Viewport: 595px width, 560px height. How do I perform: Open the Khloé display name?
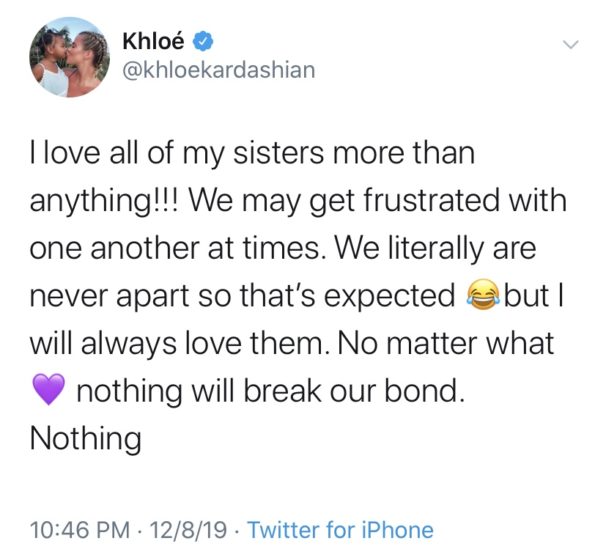[153, 41]
